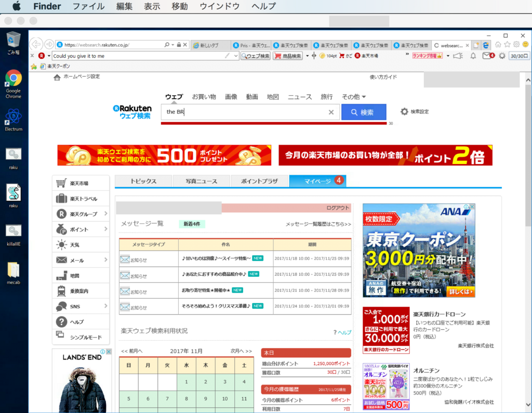Open Google Chrome desktop icon
This screenshot has height=413, width=532.
coord(13,84)
